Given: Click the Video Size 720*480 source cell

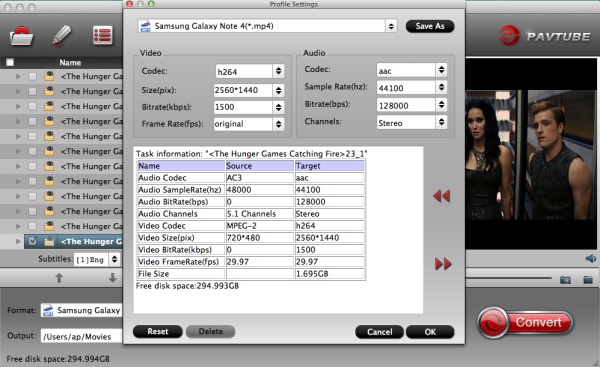Looking at the screenshot, I should [259, 238].
